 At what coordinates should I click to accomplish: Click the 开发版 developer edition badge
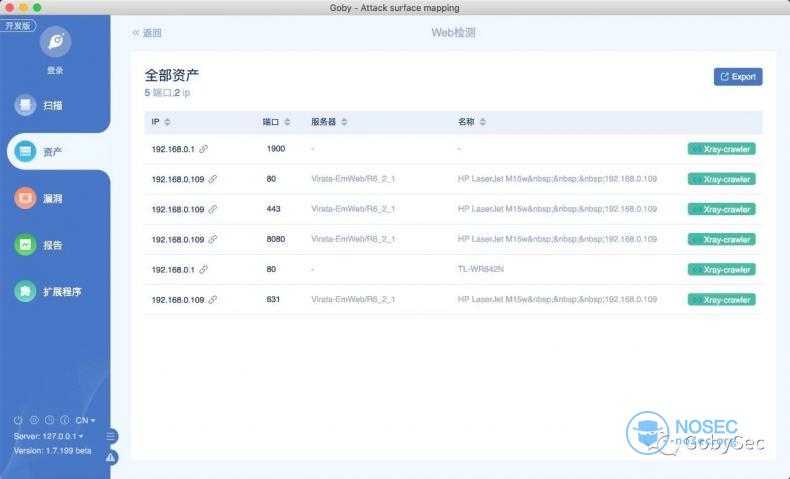[x=18, y=25]
